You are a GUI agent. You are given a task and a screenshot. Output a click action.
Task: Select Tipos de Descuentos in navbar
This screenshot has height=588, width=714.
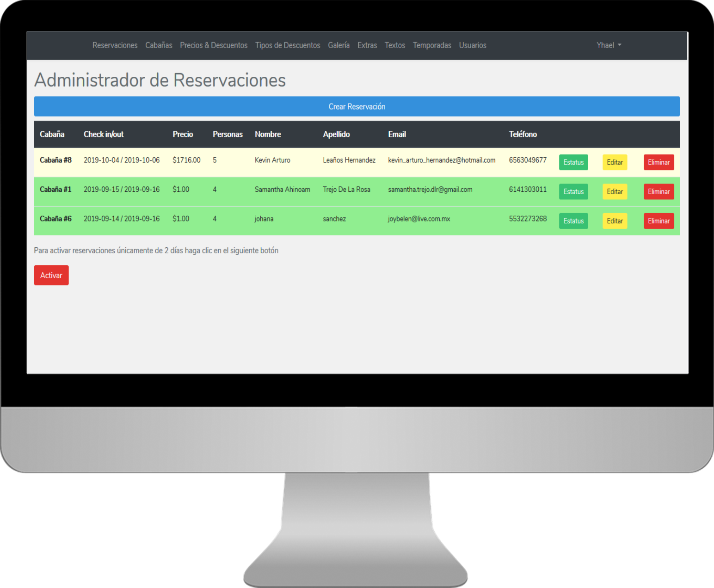[288, 45]
